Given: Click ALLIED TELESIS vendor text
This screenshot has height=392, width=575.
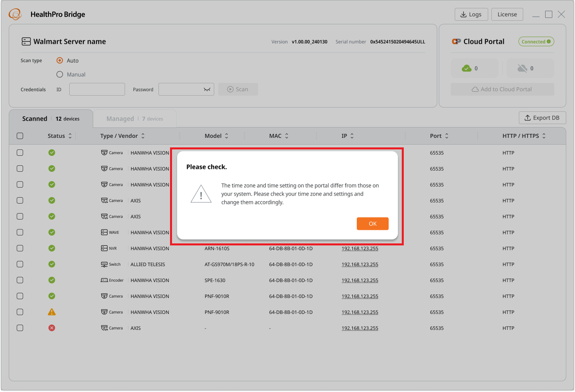Looking at the screenshot, I should 148,264.
